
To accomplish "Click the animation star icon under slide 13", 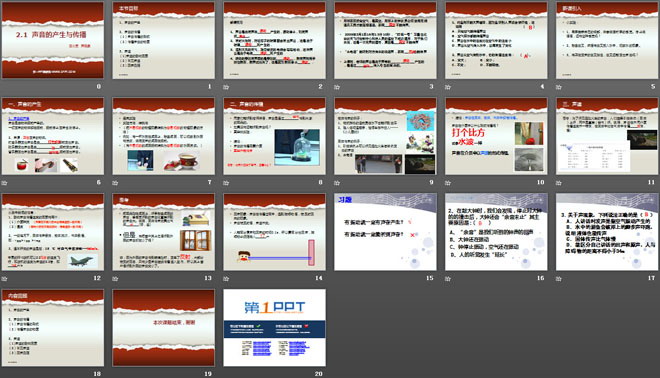I will coord(115,279).
